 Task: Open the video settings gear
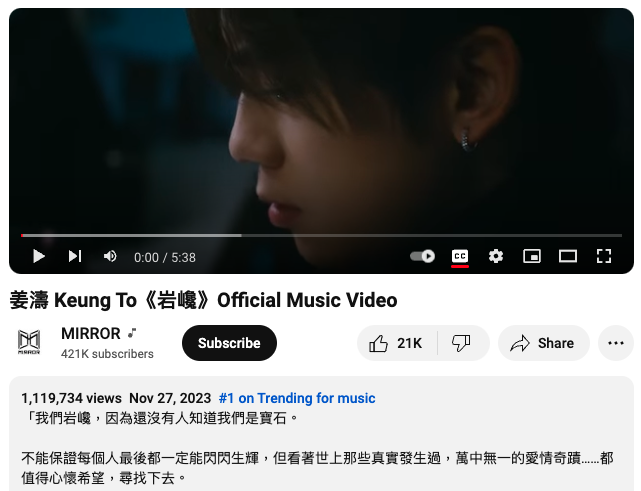tap(496, 256)
